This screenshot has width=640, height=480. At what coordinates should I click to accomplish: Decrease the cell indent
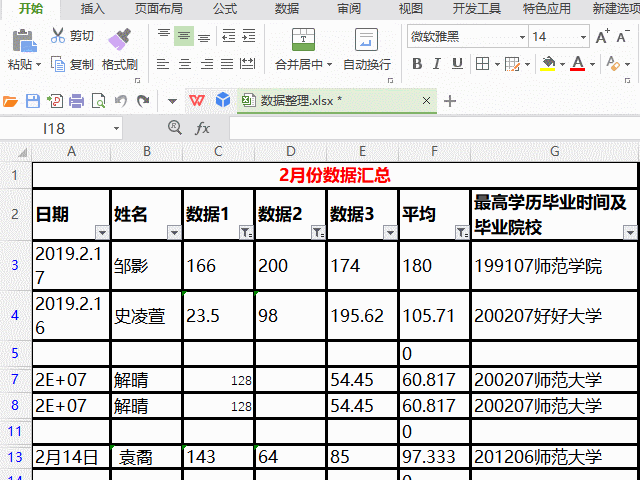228,36
